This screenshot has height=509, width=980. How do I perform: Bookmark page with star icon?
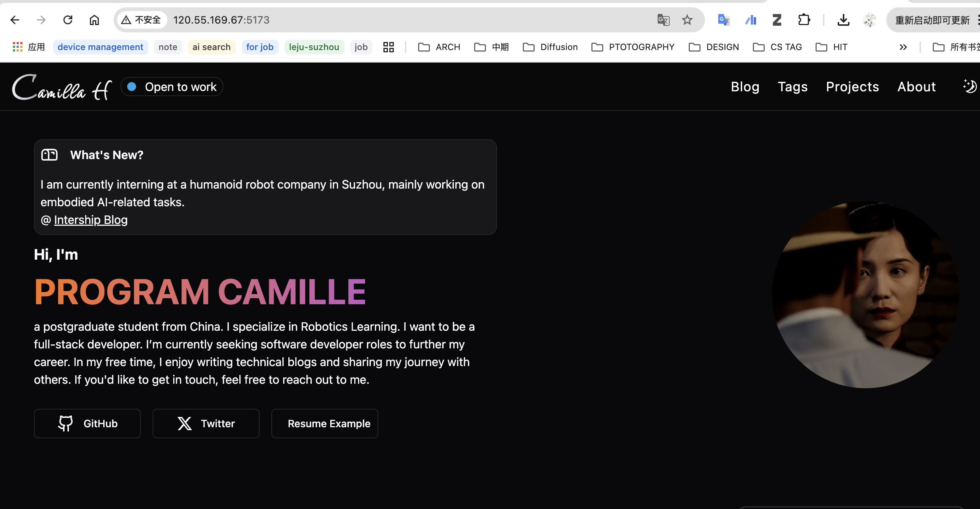point(687,20)
